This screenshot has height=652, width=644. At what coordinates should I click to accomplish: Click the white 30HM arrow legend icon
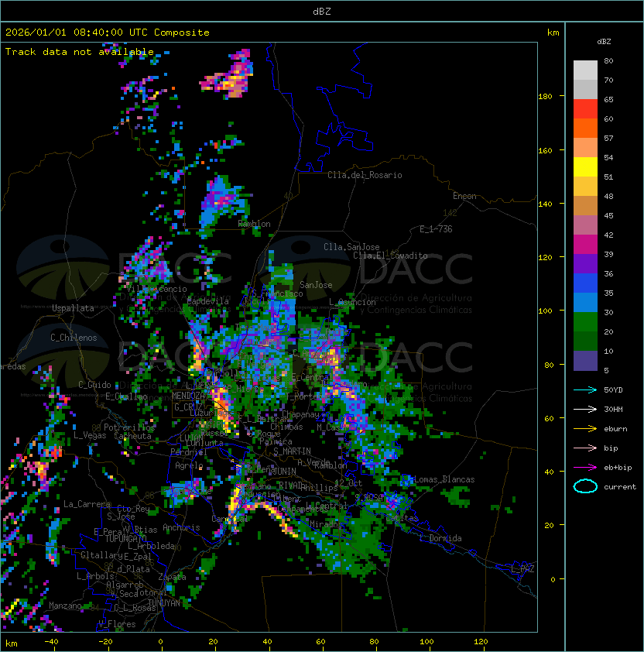point(585,409)
